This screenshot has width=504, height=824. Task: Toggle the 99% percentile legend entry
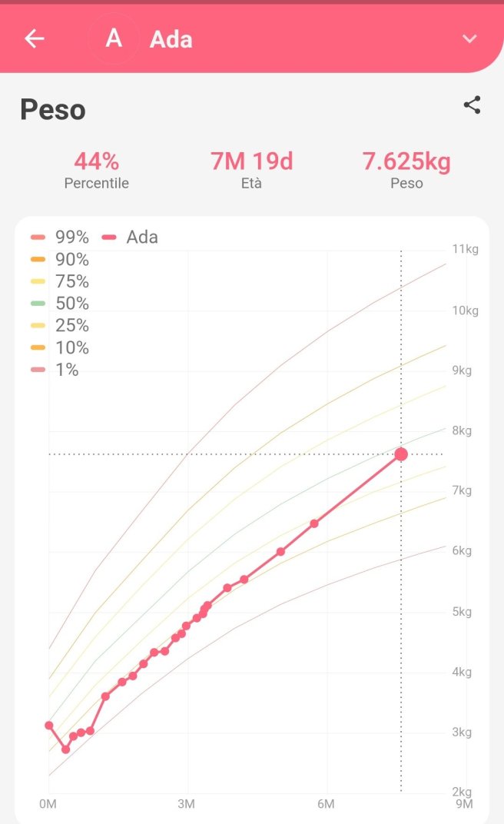click(61, 237)
